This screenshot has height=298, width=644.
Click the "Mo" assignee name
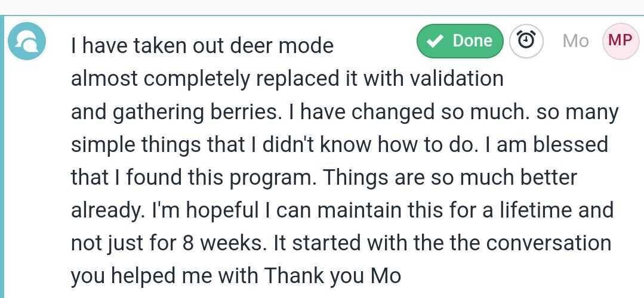tap(575, 41)
